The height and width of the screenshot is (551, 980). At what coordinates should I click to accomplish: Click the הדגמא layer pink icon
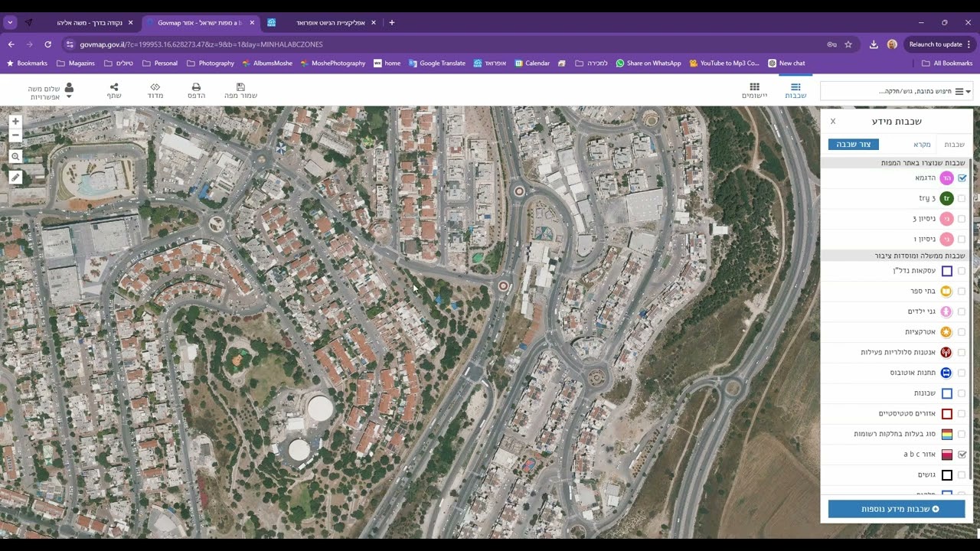tap(946, 178)
